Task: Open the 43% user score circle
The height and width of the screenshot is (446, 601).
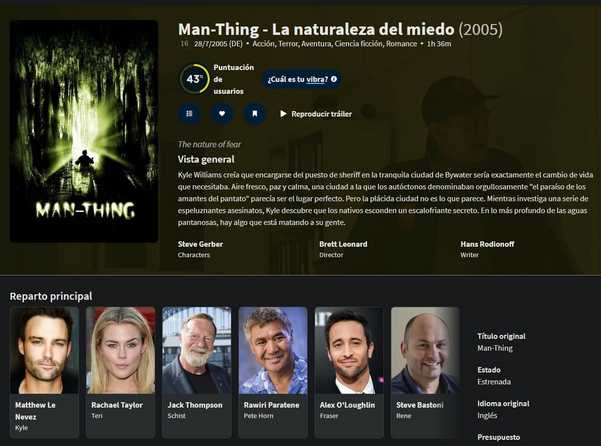Action: point(195,79)
